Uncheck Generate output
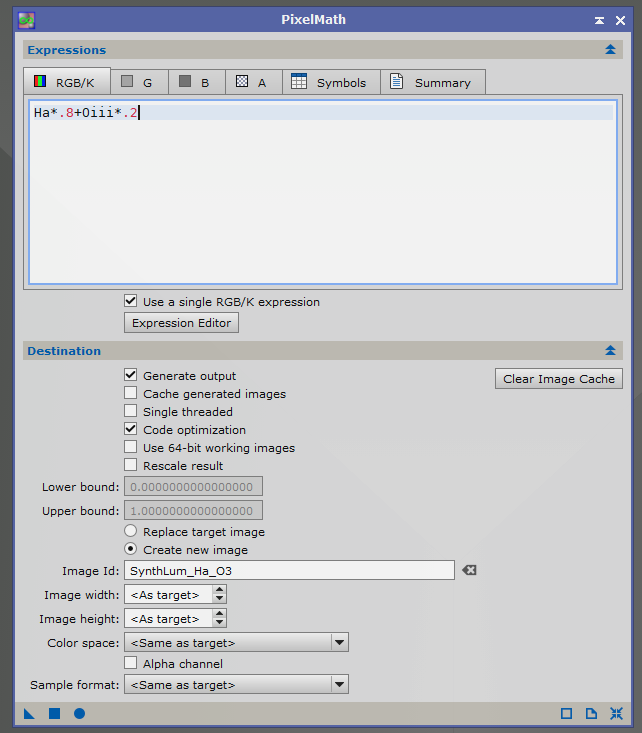 130,375
